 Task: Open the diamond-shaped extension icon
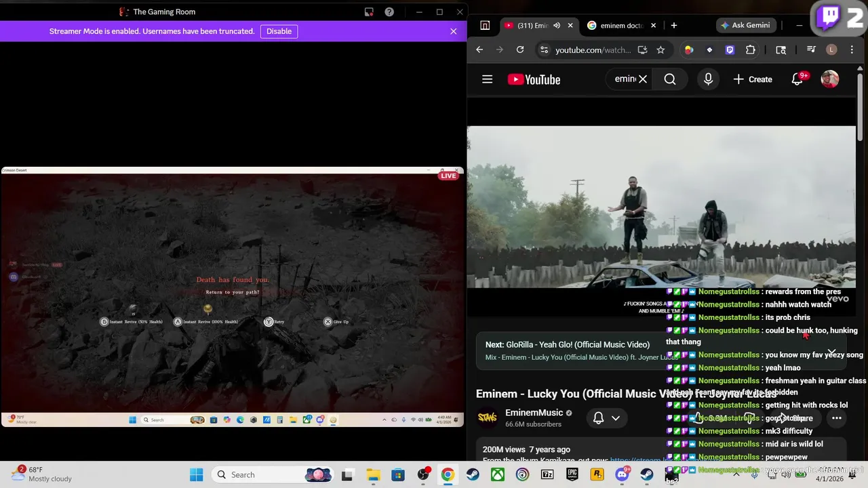pyautogui.click(x=709, y=49)
